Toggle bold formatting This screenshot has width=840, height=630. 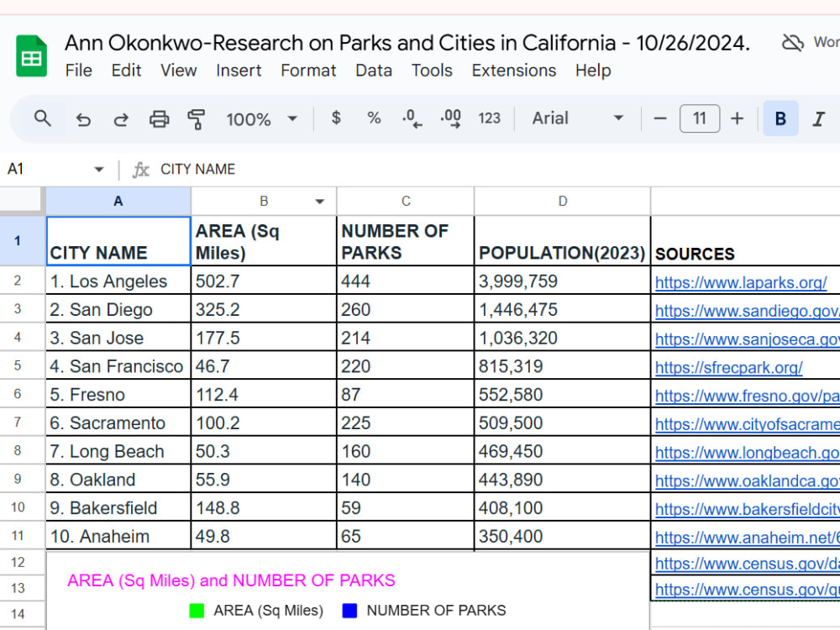pyautogui.click(x=780, y=118)
